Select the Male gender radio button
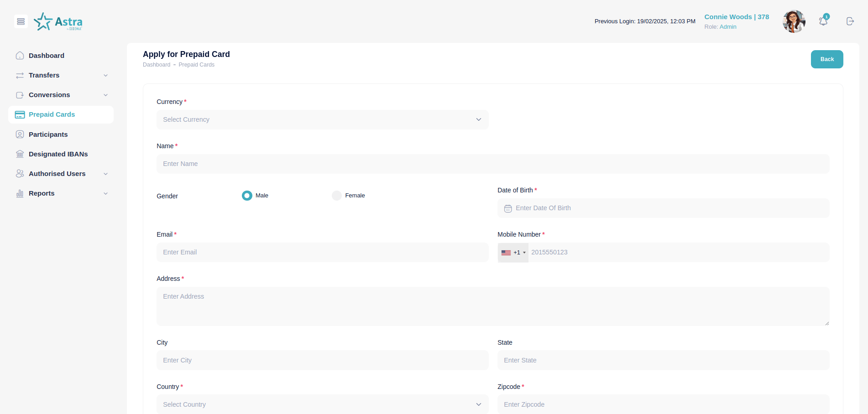Screen dimensions: 868x414 pyautogui.click(x=247, y=196)
